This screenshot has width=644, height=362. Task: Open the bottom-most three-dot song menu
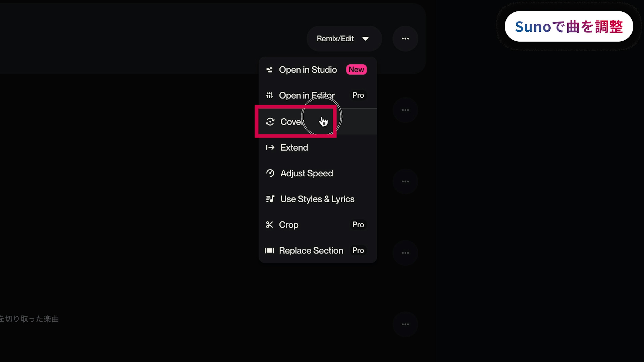coord(405,324)
